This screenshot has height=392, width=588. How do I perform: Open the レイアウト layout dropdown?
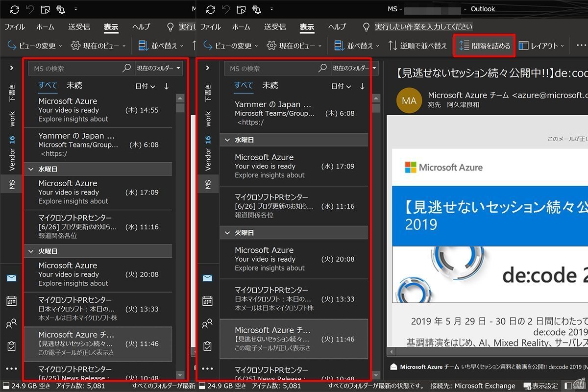coord(541,46)
